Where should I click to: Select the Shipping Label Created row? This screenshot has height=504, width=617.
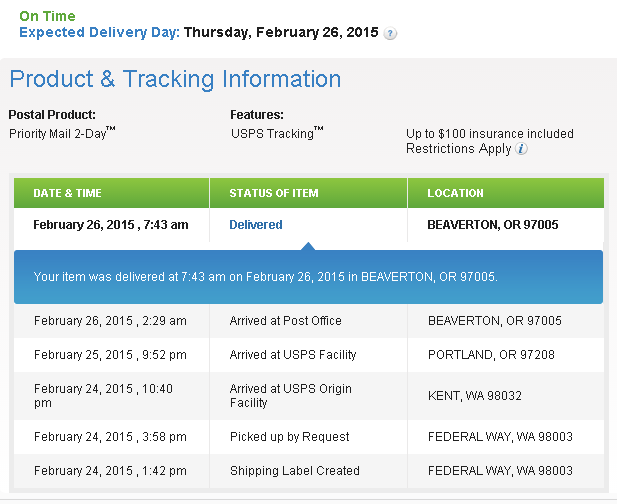click(308, 471)
